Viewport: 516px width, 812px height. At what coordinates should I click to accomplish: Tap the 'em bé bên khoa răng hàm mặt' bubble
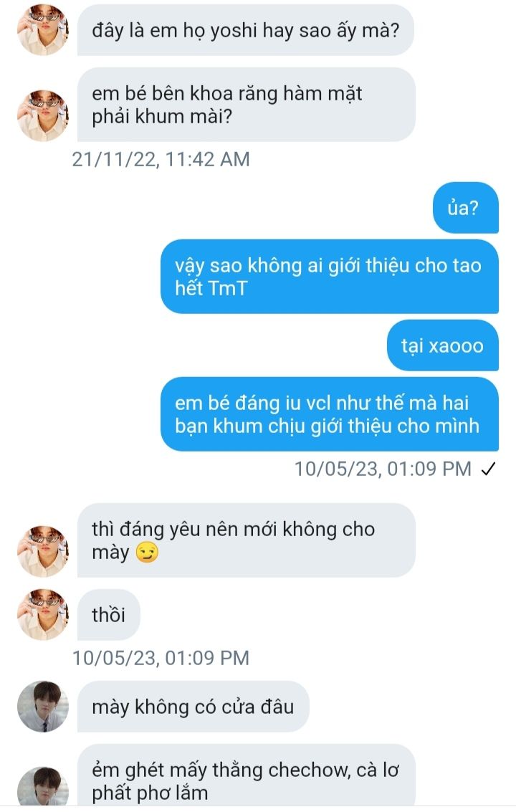(x=246, y=105)
